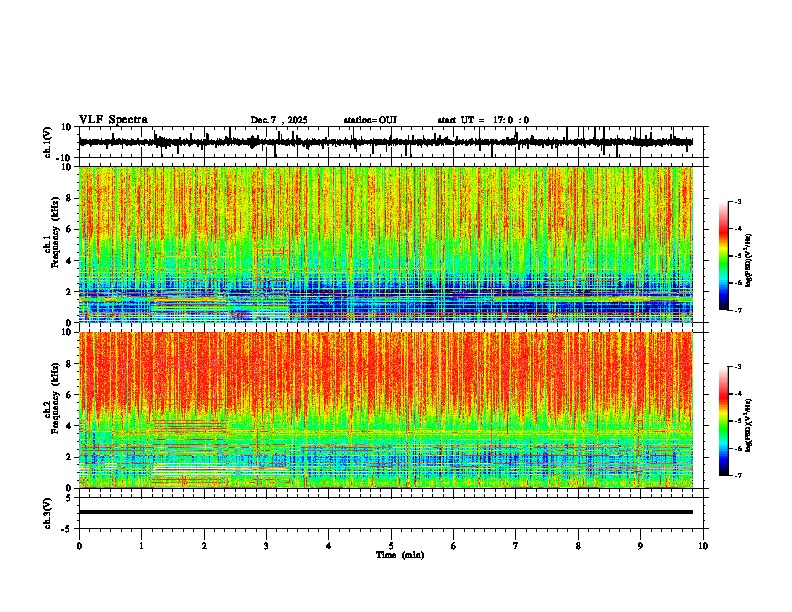Click time axis tick label "2"

click(204, 546)
